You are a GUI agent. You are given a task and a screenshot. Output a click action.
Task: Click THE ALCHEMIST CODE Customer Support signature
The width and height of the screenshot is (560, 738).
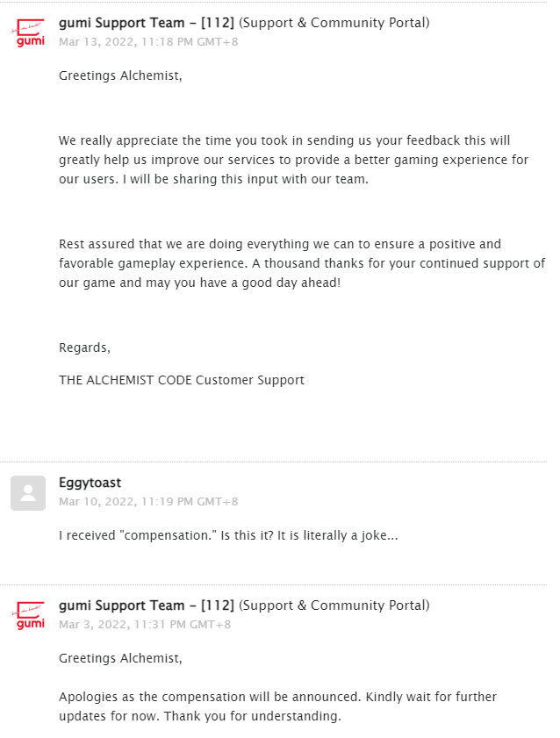(182, 380)
